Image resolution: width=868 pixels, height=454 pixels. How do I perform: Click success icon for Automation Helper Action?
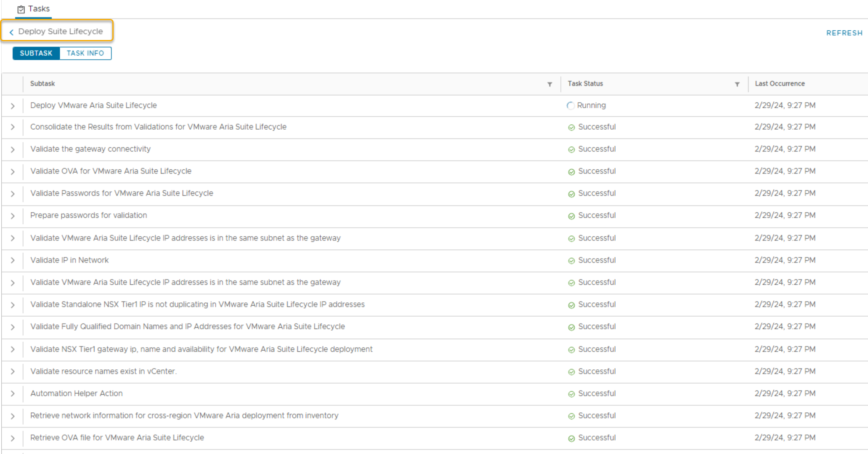[x=571, y=394]
